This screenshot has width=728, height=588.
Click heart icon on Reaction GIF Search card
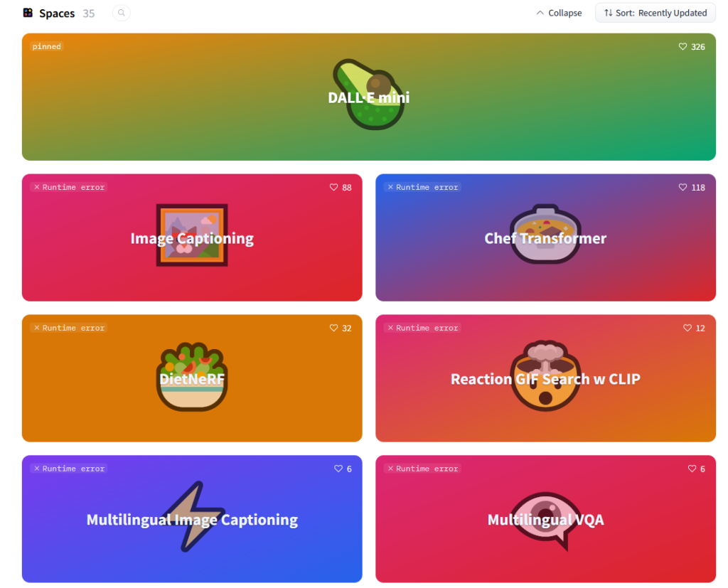[x=687, y=328]
